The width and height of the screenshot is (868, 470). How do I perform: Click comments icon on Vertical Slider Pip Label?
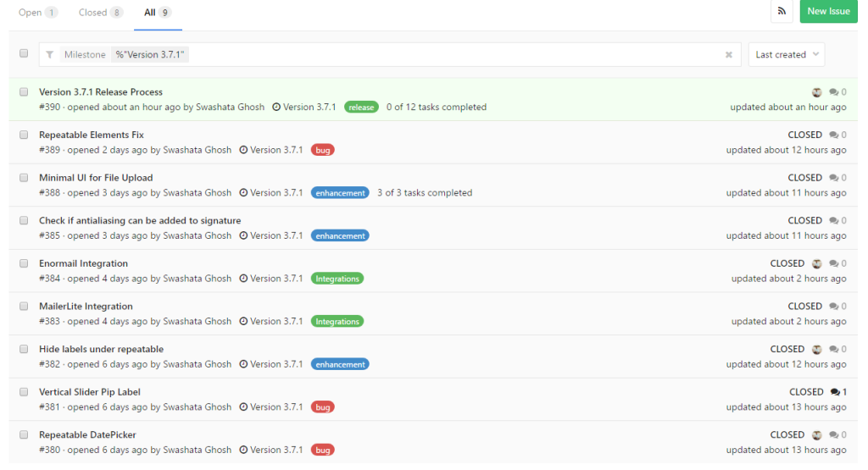pyautogui.click(x=835, y=392)
